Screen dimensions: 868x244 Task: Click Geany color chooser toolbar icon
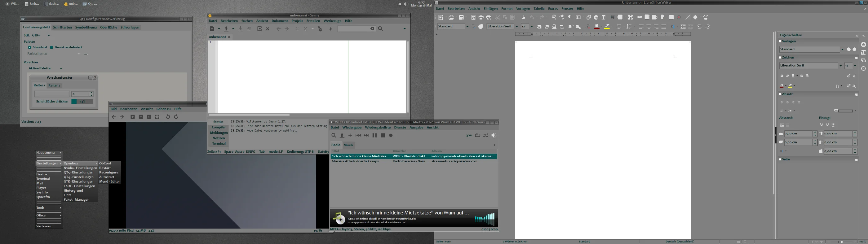tap(330, 29)
